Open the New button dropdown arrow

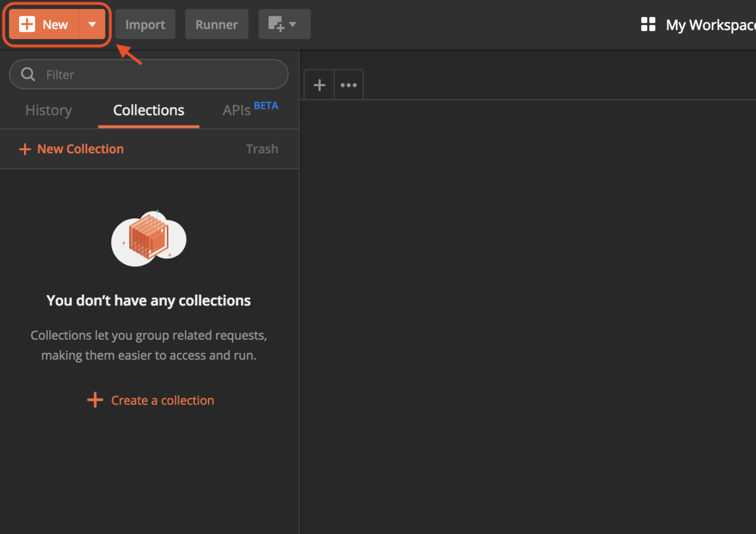point(92,25)
